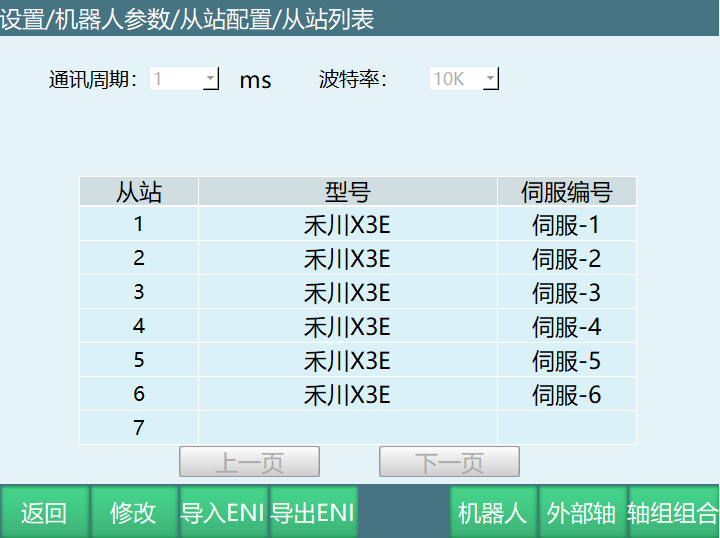The height and width of the screenshot is (538, 720).
Task: Select 禾川X3E model in row 5
Action: point(347,361)
